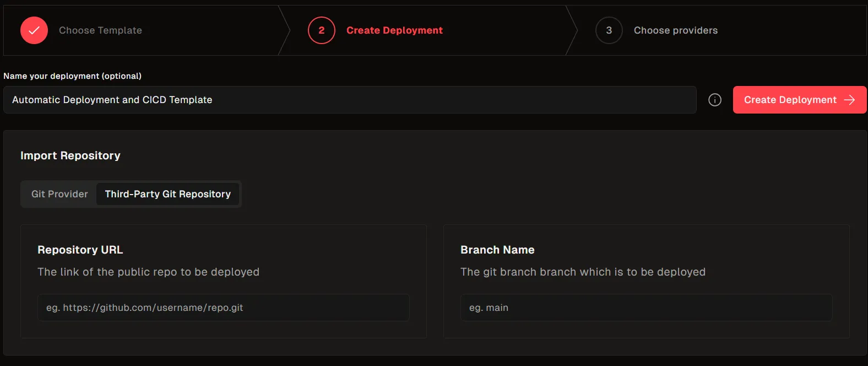868x366 pixels.
Task: Select the Third-Party Git Repository tab
Action: tap(168, 194)
